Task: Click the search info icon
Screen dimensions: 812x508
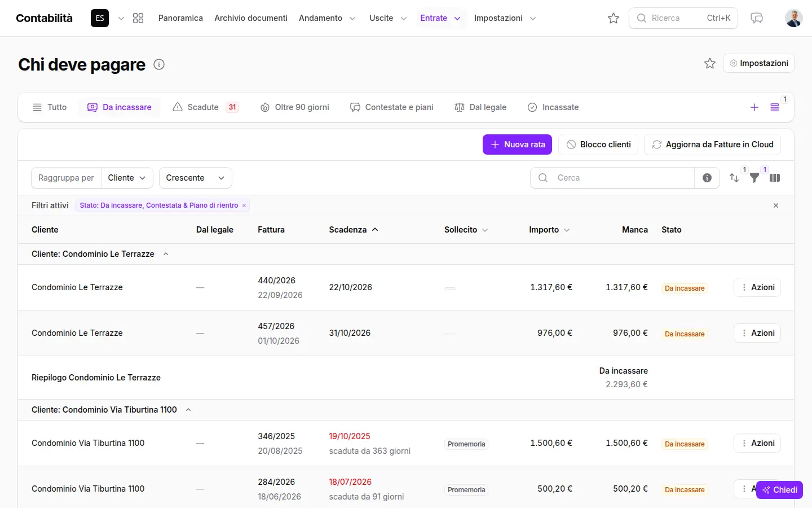Action: tap(707, 178)
